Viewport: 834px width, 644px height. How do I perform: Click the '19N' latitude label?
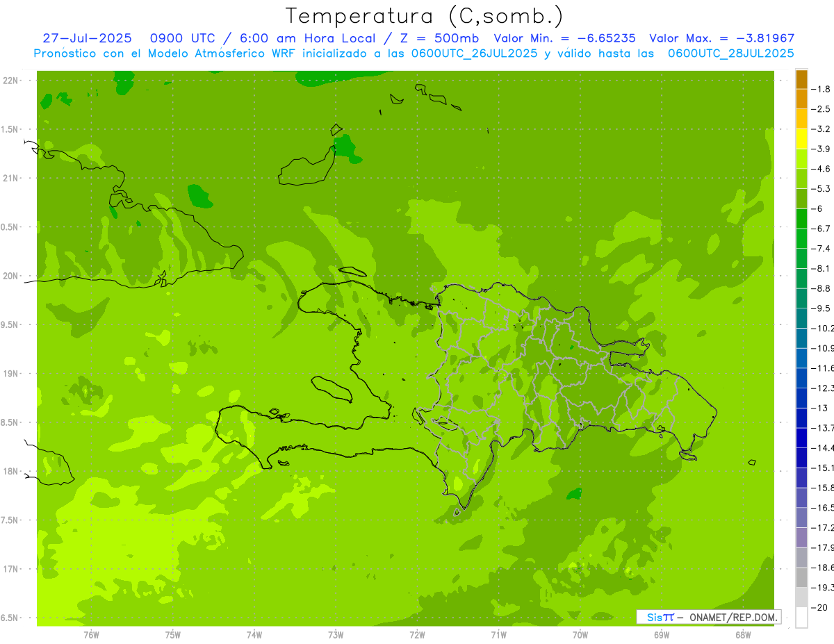10,374
